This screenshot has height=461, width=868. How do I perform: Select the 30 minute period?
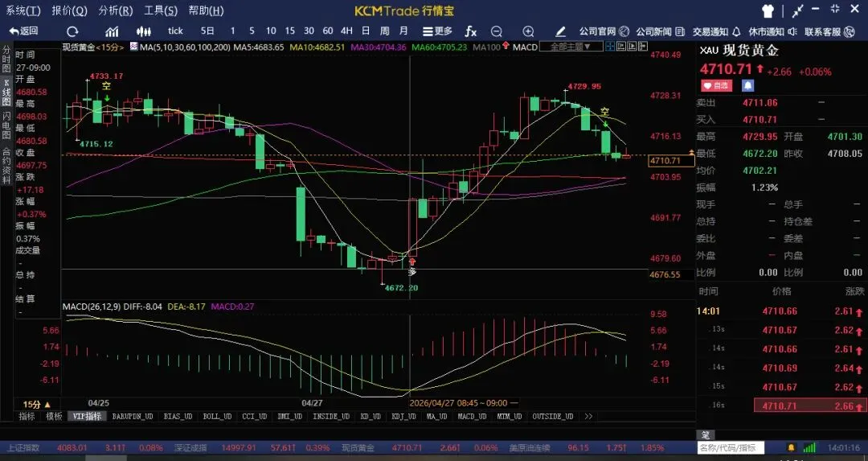coord(309,31)
